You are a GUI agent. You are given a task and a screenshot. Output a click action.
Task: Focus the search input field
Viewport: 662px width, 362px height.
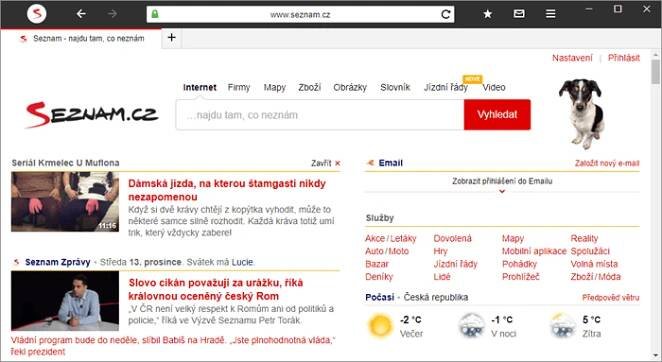[320, 115]
